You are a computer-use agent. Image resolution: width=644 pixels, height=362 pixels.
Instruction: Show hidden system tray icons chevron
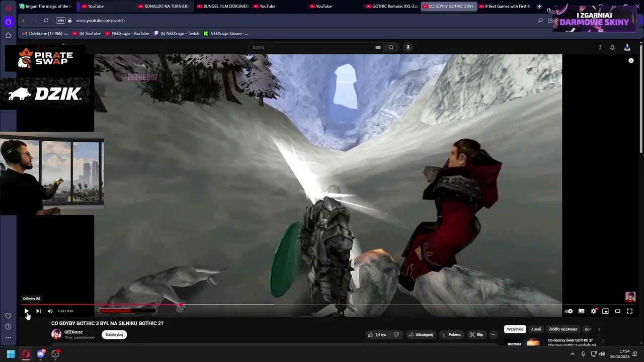(x=572, y=354)
